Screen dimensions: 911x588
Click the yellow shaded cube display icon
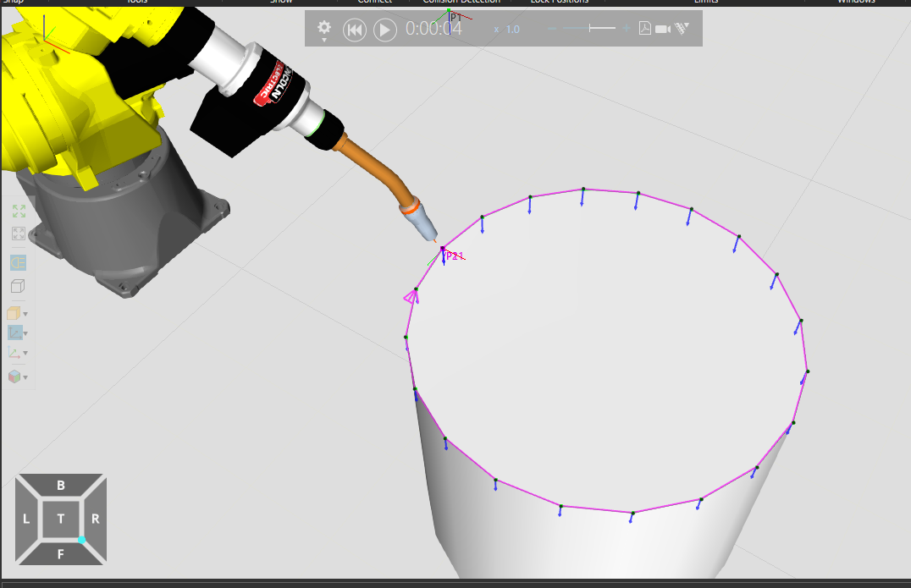tap(14, 313)
